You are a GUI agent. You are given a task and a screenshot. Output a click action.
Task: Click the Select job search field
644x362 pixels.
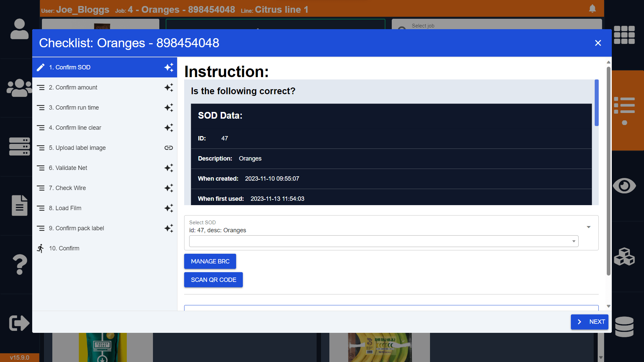497,24
